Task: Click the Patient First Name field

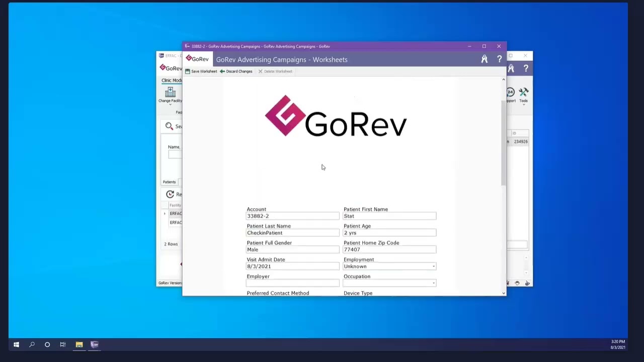Action: coord(389,216)
